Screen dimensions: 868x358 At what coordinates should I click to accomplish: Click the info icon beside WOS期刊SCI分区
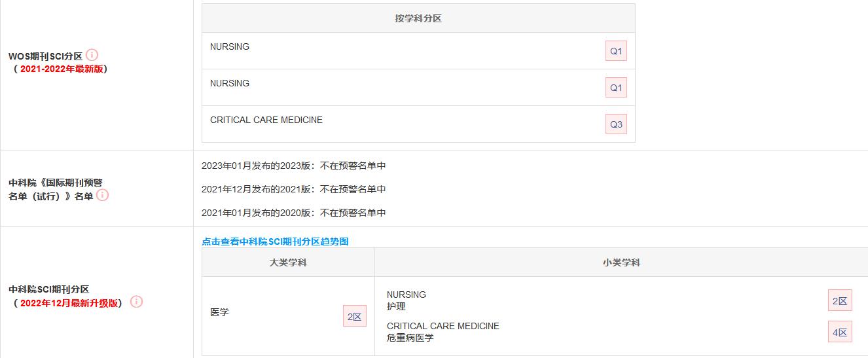92,55
